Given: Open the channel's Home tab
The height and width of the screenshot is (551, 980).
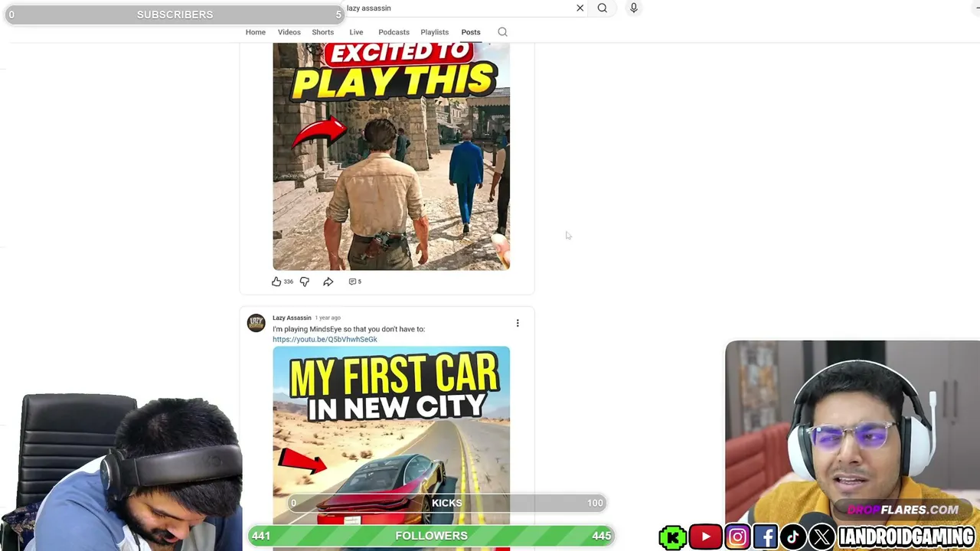Looking at the screenshot, I should pos(256,32).
